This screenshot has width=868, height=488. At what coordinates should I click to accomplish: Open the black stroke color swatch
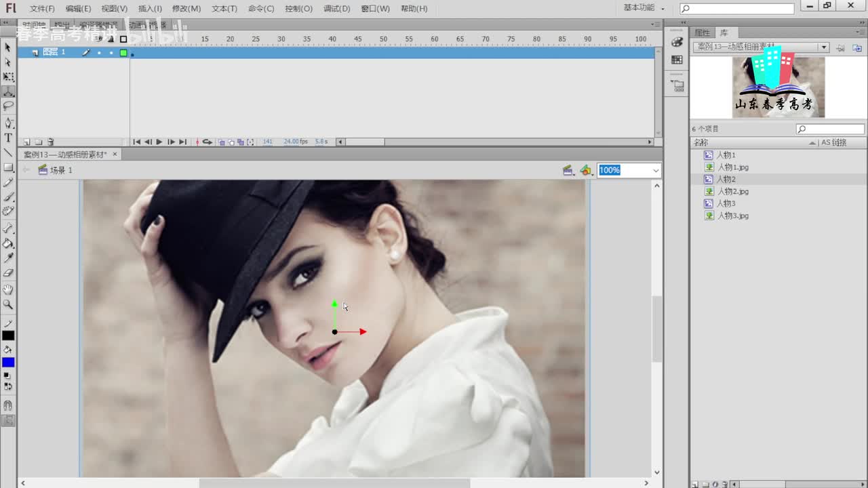(x=8, y=335)
